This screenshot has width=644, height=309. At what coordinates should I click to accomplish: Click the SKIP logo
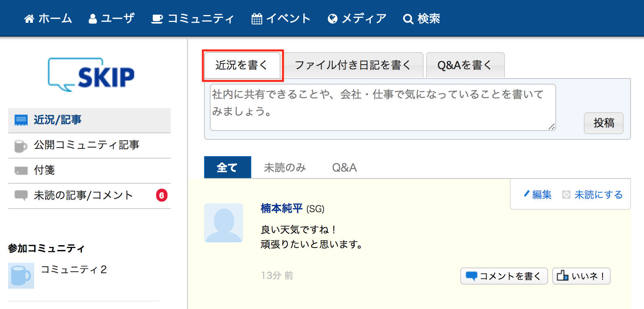click(91, 75)
